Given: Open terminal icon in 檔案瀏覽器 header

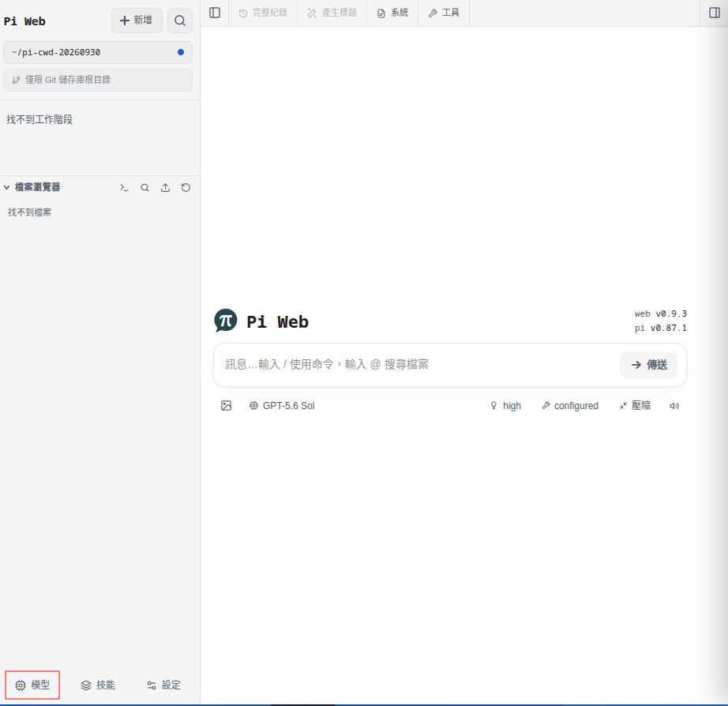Looking at the screenshot, I should [124, 188].
